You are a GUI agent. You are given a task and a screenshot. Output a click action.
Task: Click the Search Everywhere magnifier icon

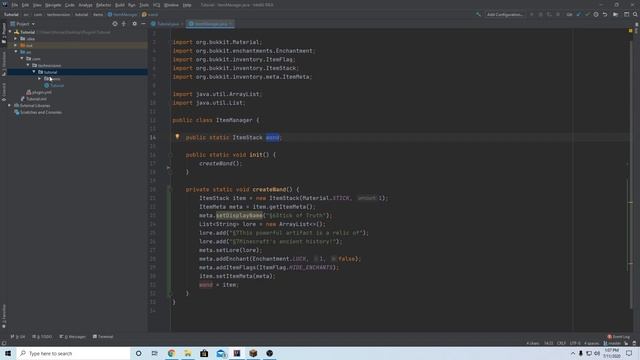pos(635,15)
